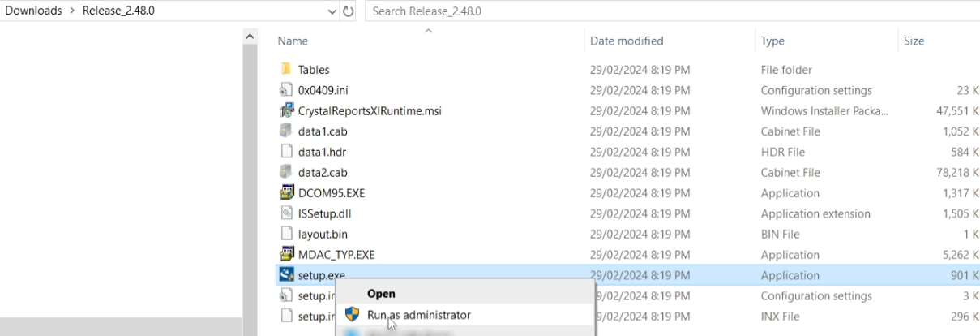Image resolution: width=980 pixels, height=336 pixels.
Task: Click the CrystalReportsXIRuntime.msi installer icon
Action: (x=285, y=111)
